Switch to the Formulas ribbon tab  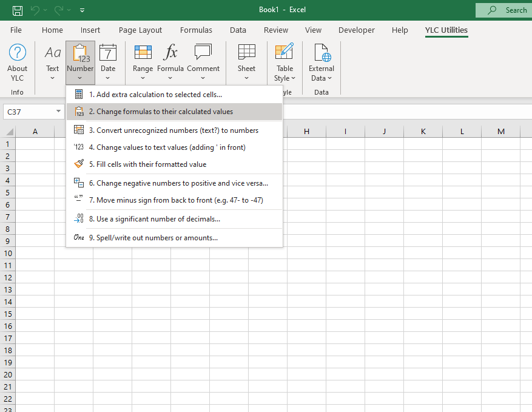tap(196, 30)
